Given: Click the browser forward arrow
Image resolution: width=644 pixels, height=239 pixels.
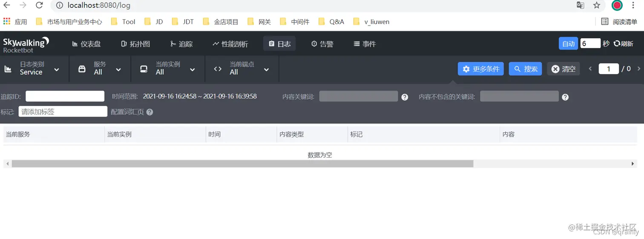Looking at the screenshot, I should [x=23, y=5].
